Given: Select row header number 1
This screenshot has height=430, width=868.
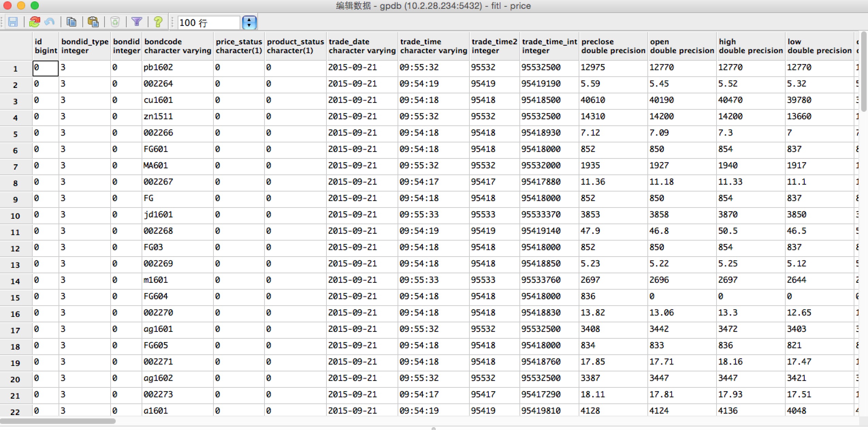Looking at the screenshot, I should (x=16, y=69).
